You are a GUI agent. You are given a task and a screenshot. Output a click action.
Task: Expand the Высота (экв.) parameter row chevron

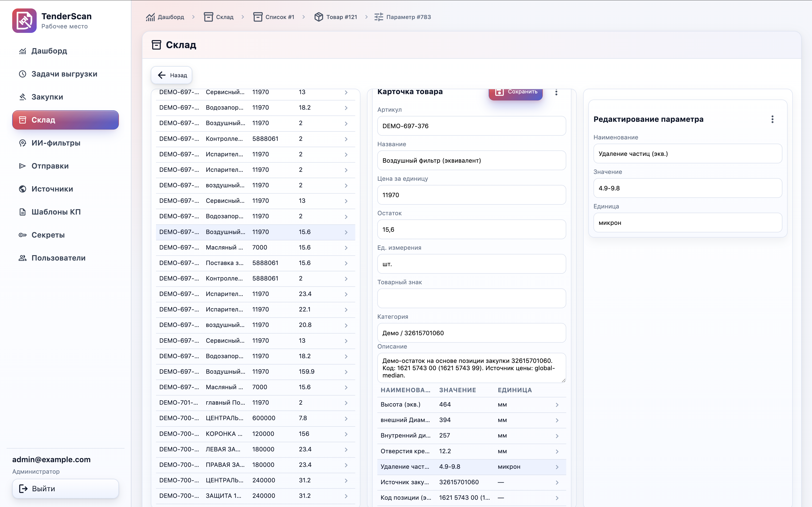557,405
